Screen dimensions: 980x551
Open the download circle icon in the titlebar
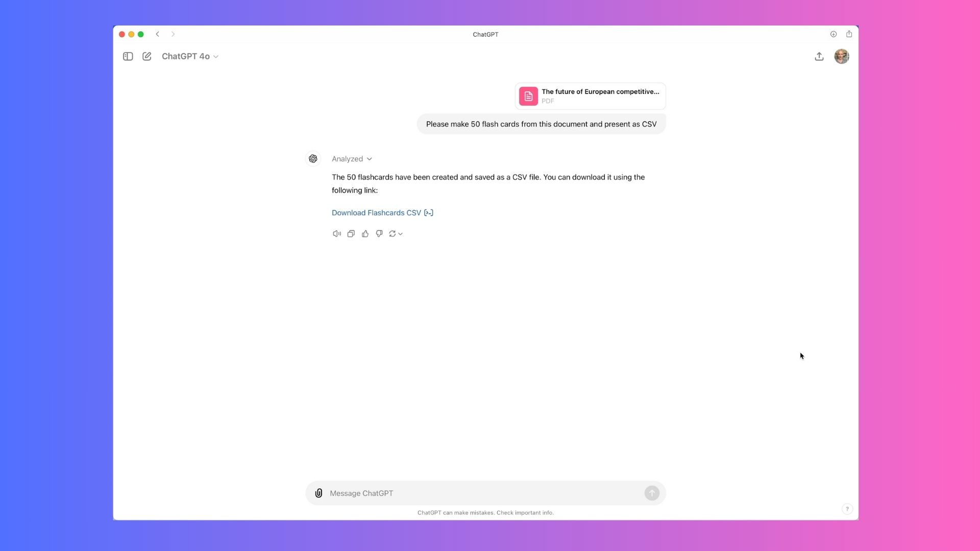(x=833, y=34)
